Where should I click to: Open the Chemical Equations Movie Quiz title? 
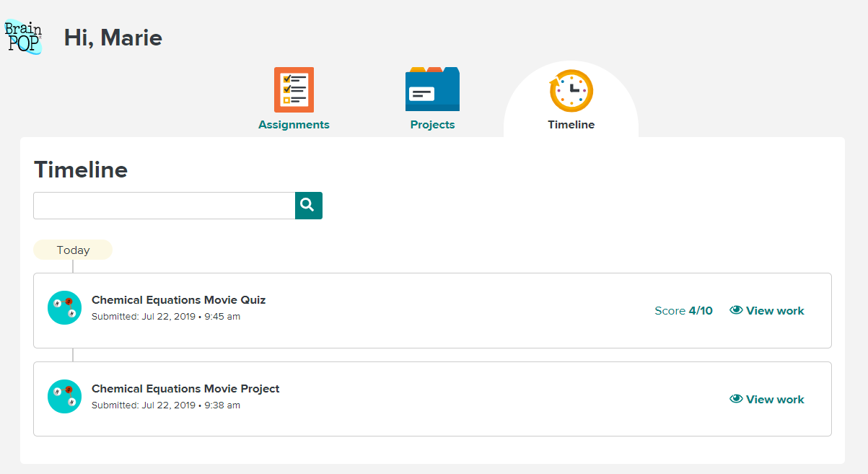(x=178, y=300)
